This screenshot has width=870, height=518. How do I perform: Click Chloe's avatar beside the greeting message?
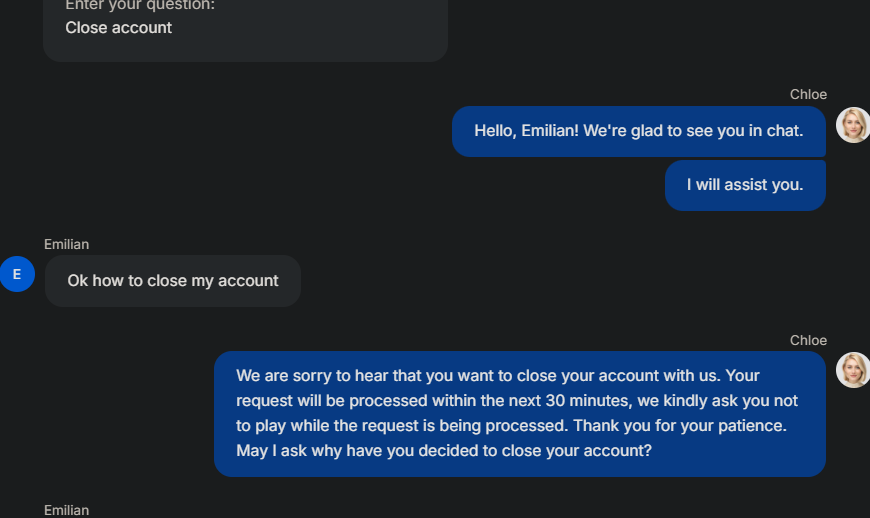(x=853, y=125)
